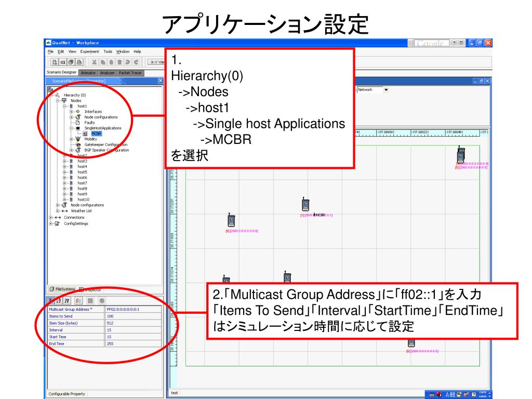Click the Cut scissors toolbar icon
The height and width of the screenshot is (399, 532).
click(95, 62)
